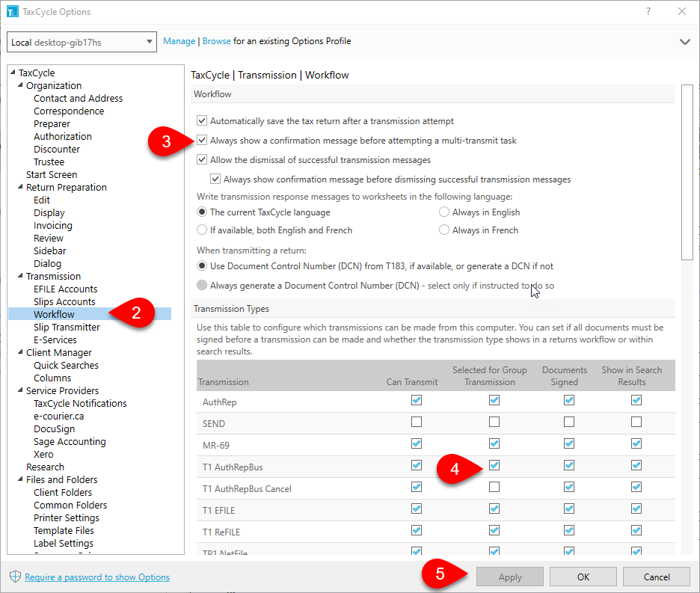Collapse the Organization tree node
The height and width of the screenshot is (593, 700).
[x=20, y=85]
